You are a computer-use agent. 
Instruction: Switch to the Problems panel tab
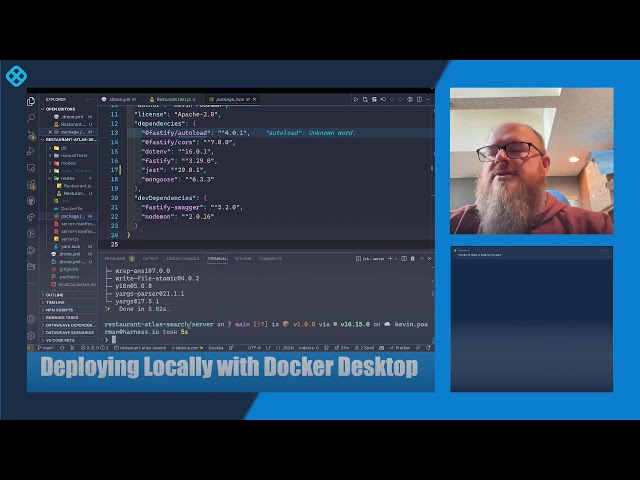[x=115, y=259]
